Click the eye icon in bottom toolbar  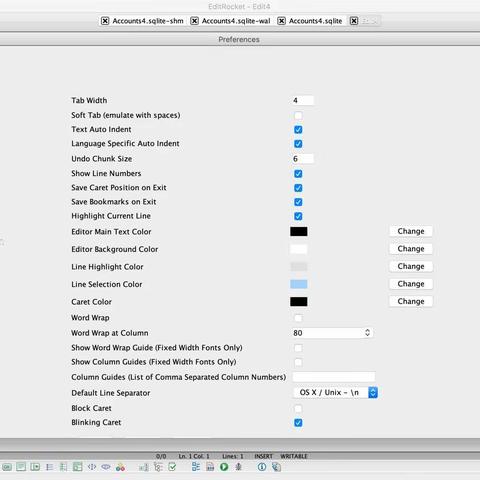click(106, 467)
